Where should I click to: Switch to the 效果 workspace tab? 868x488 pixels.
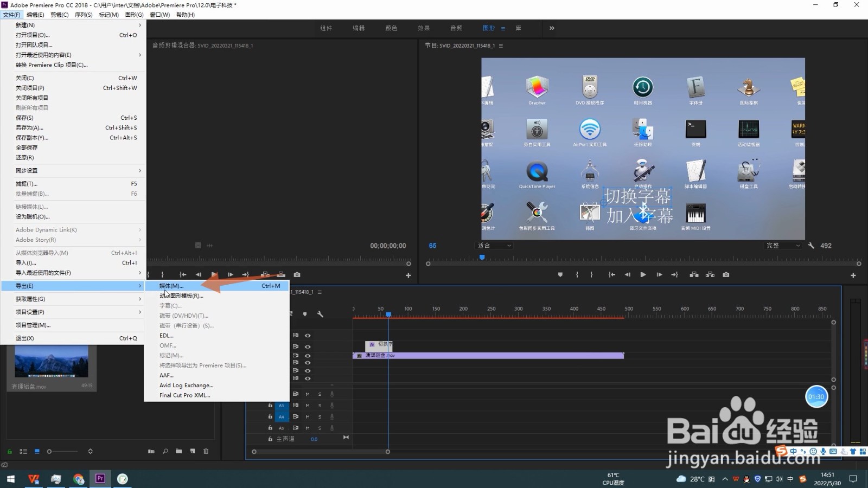click(x=424, y=28)
